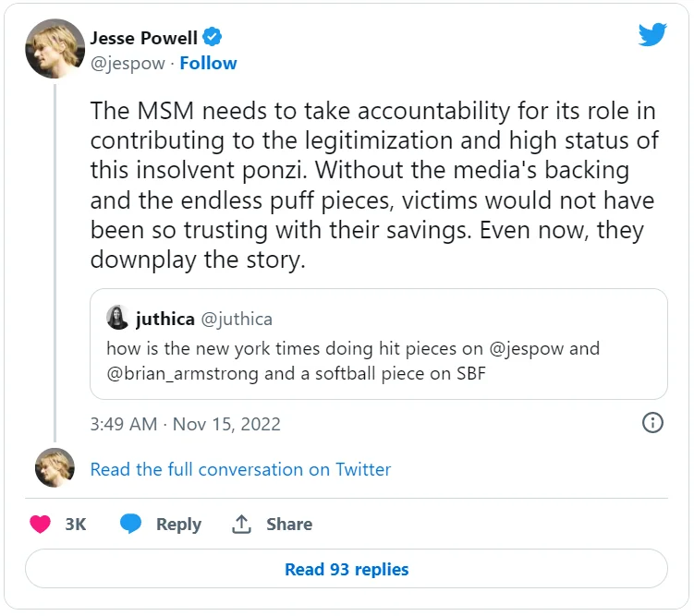The height and width of the screenshot is (616, 694).
Task: Click the @jespow handle in header
Action: 128,63
